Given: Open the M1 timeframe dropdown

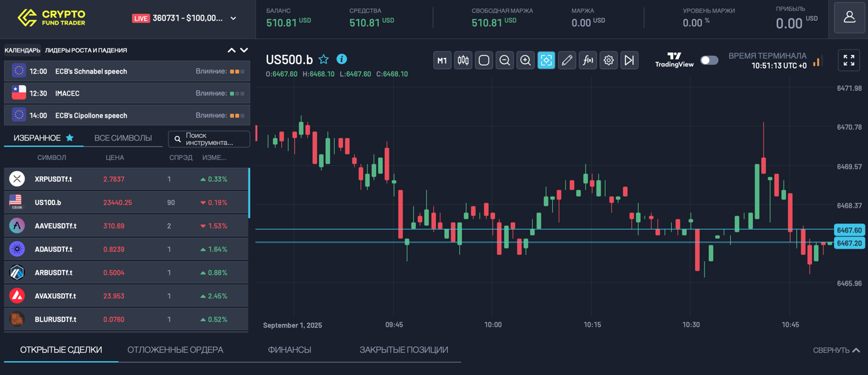Looking at the screenshot, I should (442, 60).
